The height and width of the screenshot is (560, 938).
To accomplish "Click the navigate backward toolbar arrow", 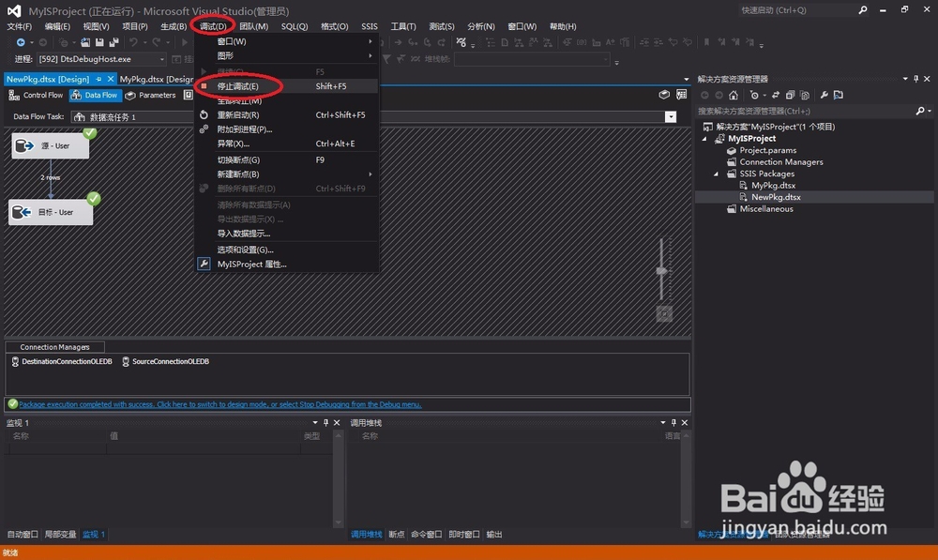I will pyautogui.click(x=21, y=42).
